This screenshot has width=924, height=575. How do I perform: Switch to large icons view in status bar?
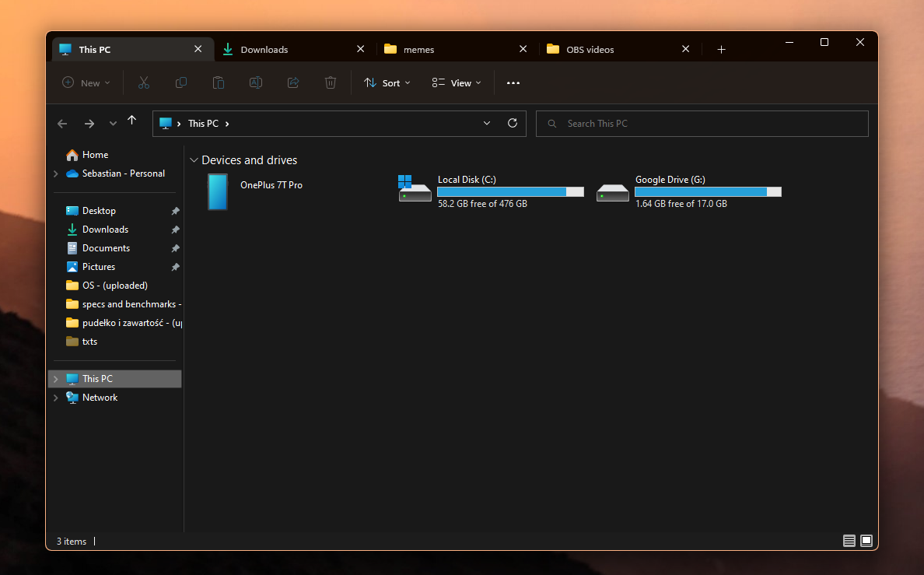point(866,541)
